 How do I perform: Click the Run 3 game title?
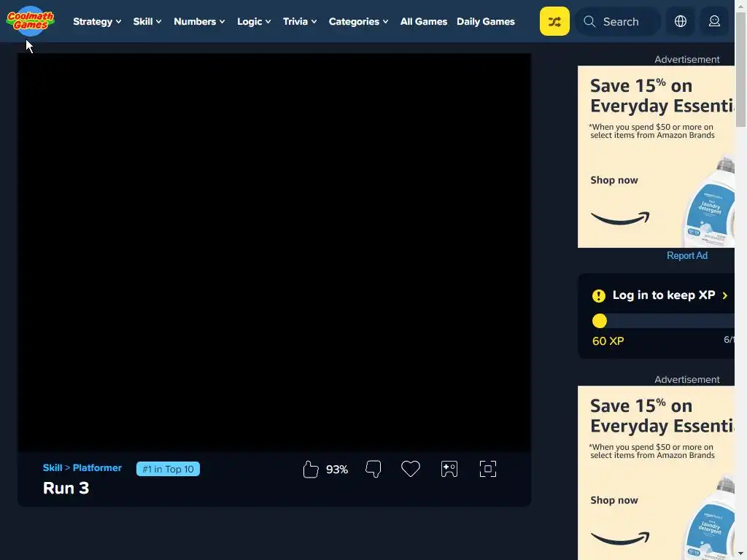(66, 488)
